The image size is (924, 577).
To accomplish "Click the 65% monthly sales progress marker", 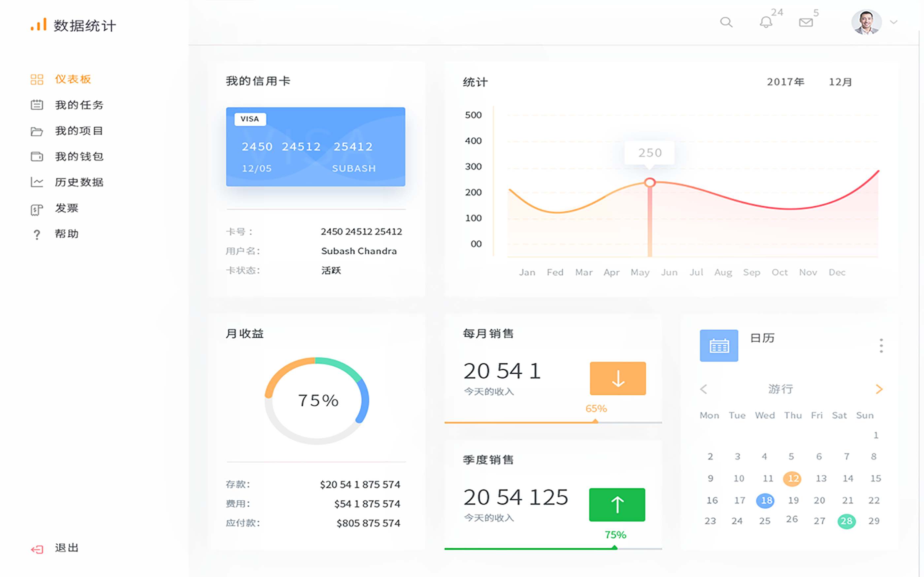I will click(596, 421).
